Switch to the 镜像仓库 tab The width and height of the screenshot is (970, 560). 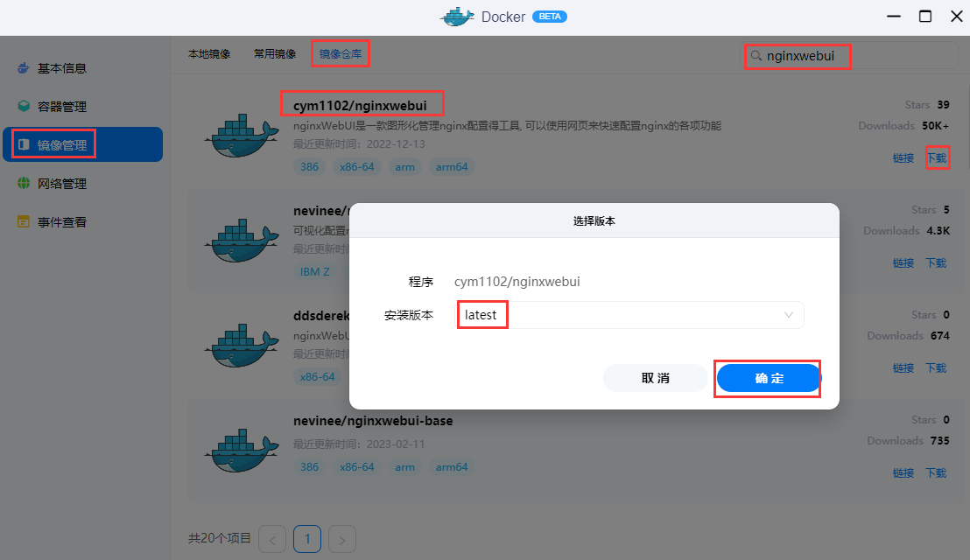(341, 53)
